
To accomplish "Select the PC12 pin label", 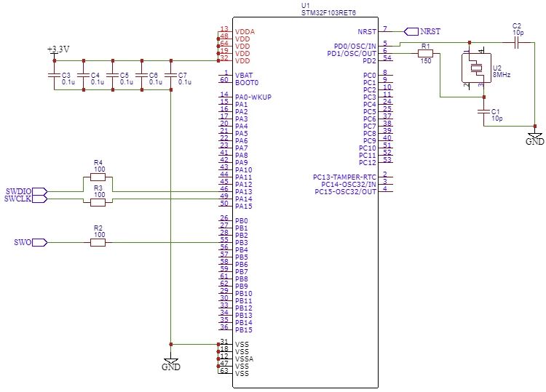I will point(368,163).
